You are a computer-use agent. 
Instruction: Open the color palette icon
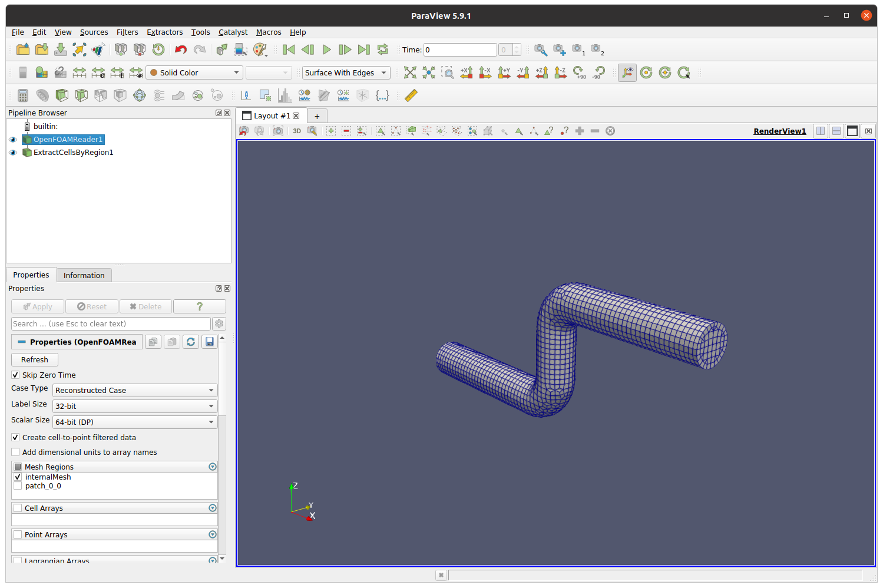tap(260, 49)
